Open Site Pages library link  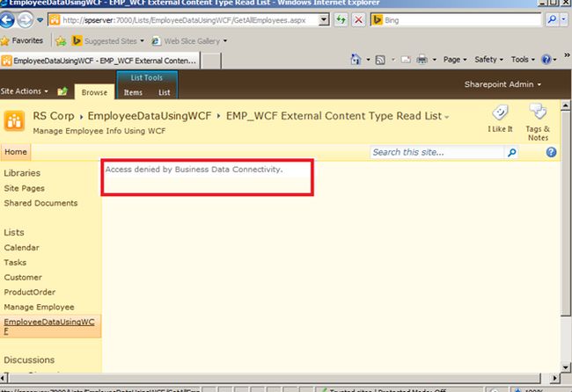(x=25, y=188)
